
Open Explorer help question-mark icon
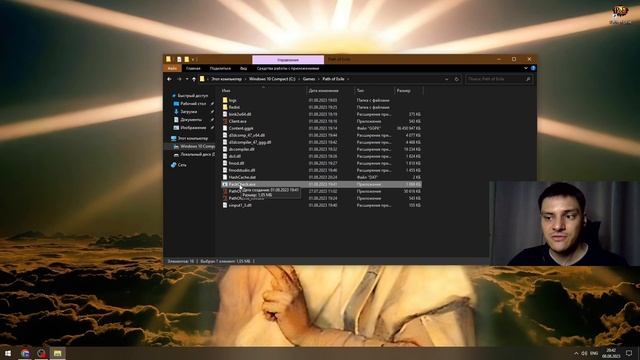click(x=533, y=68)
